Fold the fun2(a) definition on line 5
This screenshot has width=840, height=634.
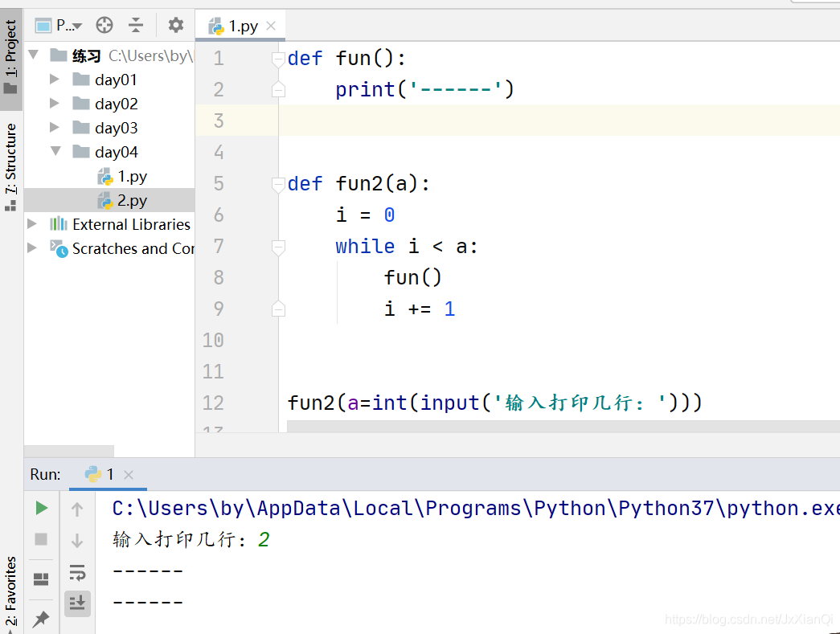coord(278,185)
